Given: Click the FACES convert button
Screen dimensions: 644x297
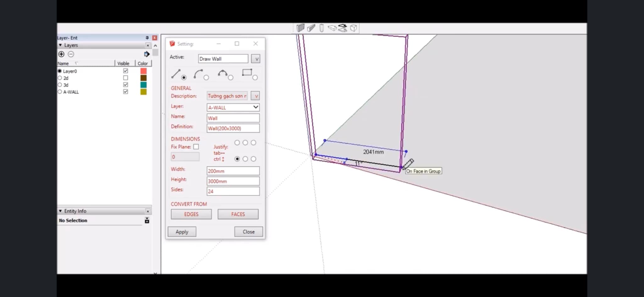Looking at the screenshot, I should [238, 214].
